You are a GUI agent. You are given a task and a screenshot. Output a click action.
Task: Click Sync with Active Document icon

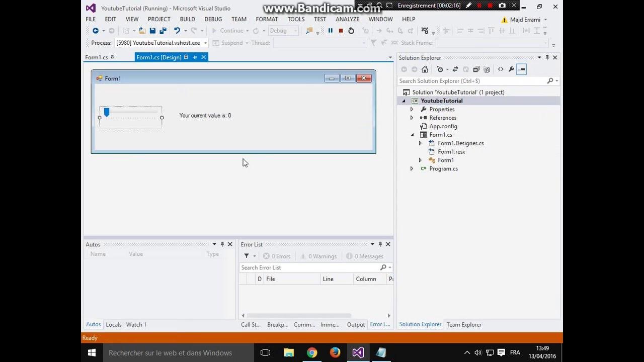click(455, 69)
